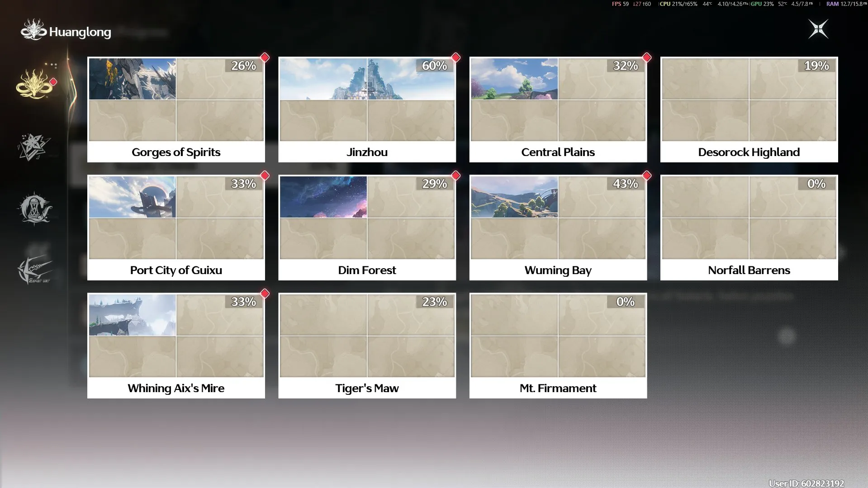The width and height of the screenshot is (868, 488).
Task: Click the 0% progress label on Mt. Firmament
Action: coord(626,302)
